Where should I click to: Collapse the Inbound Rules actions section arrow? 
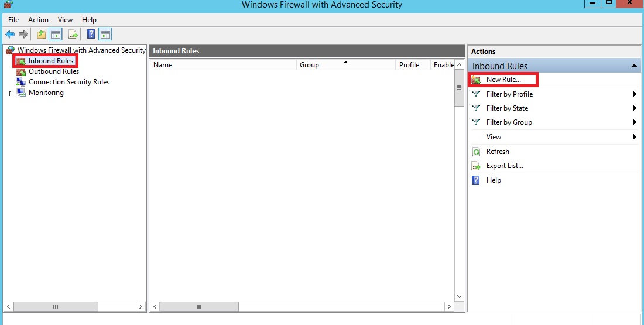[634, 66]
